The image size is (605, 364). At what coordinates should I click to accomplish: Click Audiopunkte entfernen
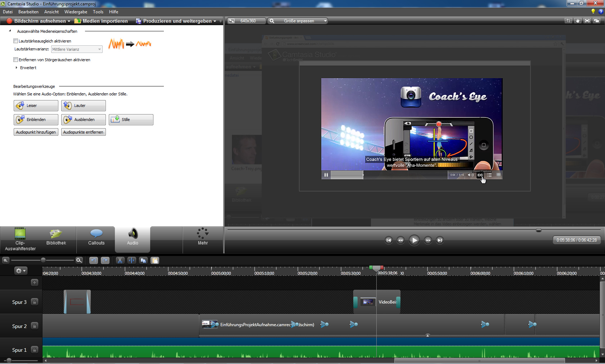84,132
